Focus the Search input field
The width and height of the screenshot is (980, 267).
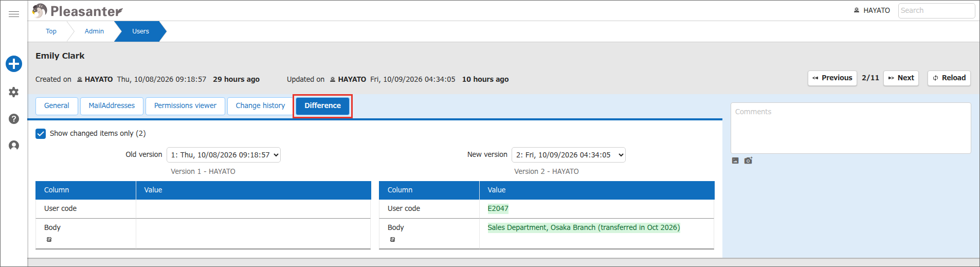coord(936,10)
